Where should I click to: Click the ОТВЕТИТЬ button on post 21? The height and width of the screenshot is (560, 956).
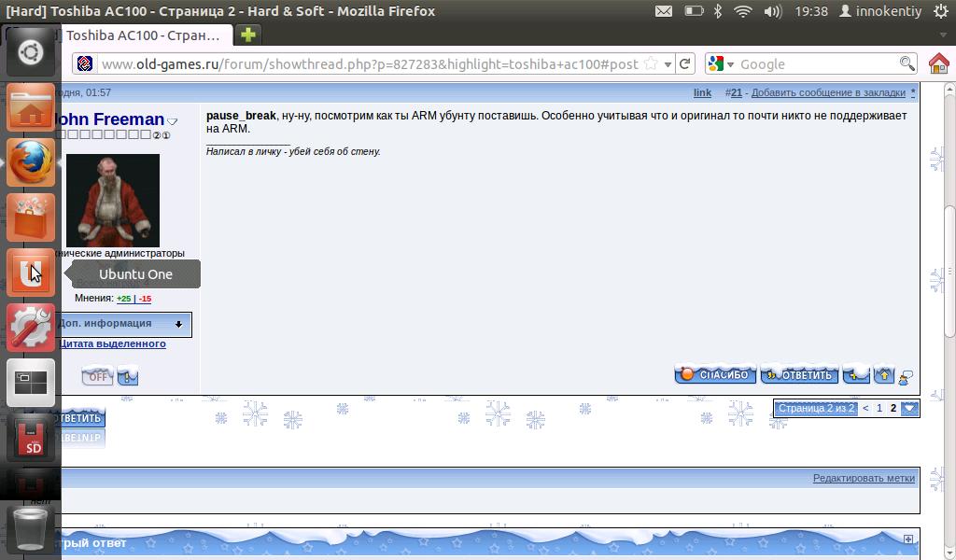click(799, 374)
